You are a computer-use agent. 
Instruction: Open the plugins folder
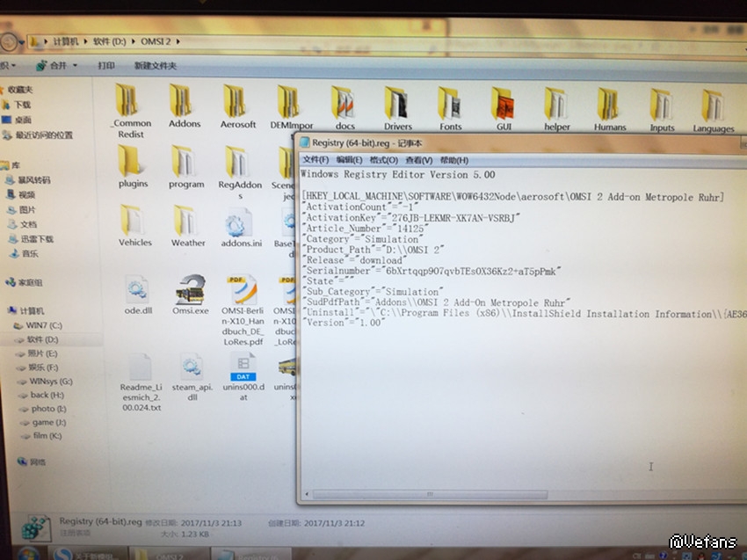pos(133,163)
